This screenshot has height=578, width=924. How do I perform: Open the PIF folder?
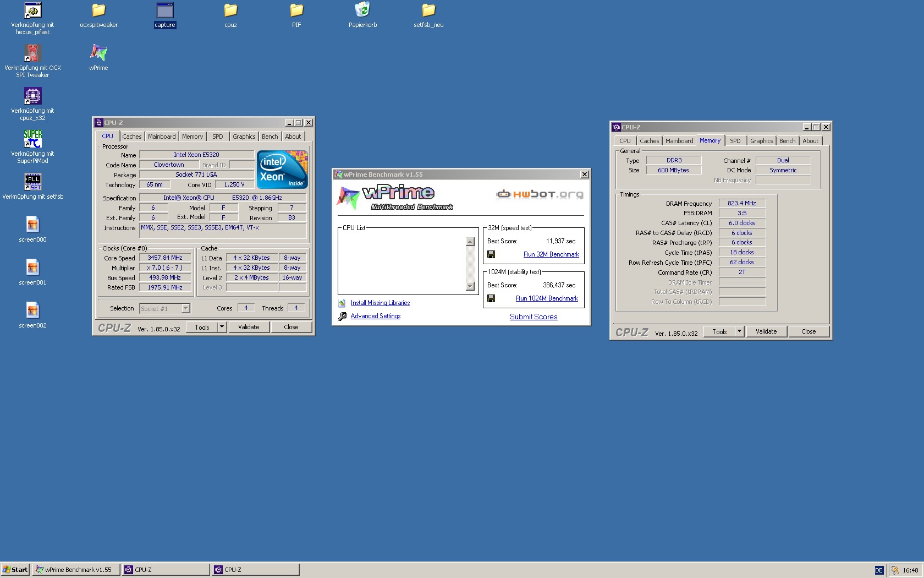click(296, 10)
